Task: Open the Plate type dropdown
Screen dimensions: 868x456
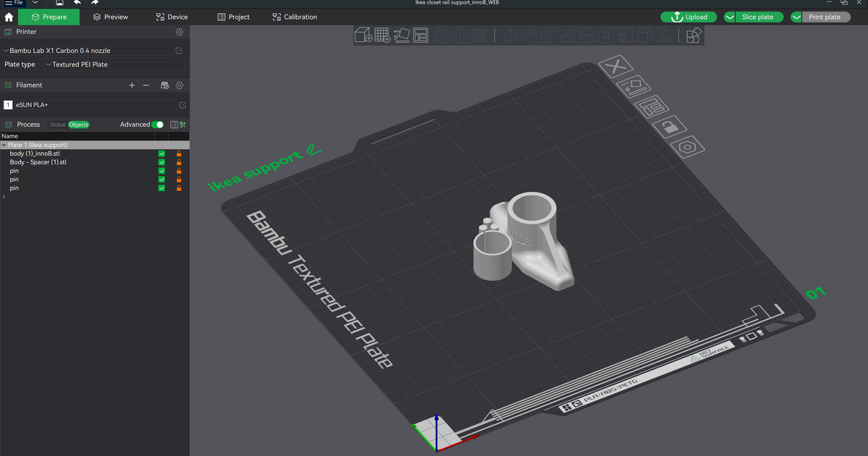Action: point(80,64)
